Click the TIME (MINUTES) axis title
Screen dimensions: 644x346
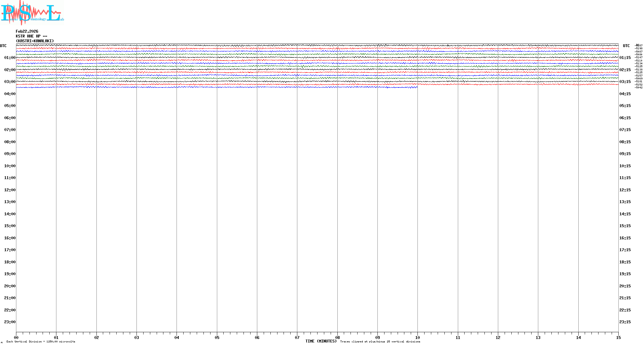(x=321, y=341)
